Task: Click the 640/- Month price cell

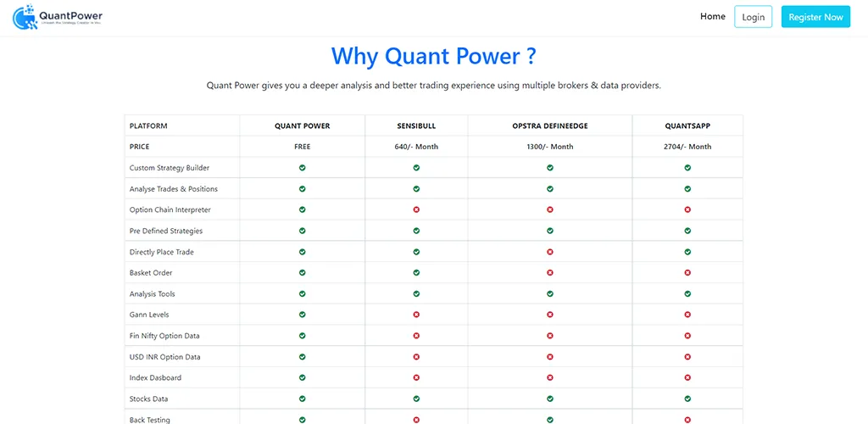Action: pyautogui.click(x=416, y=147)
